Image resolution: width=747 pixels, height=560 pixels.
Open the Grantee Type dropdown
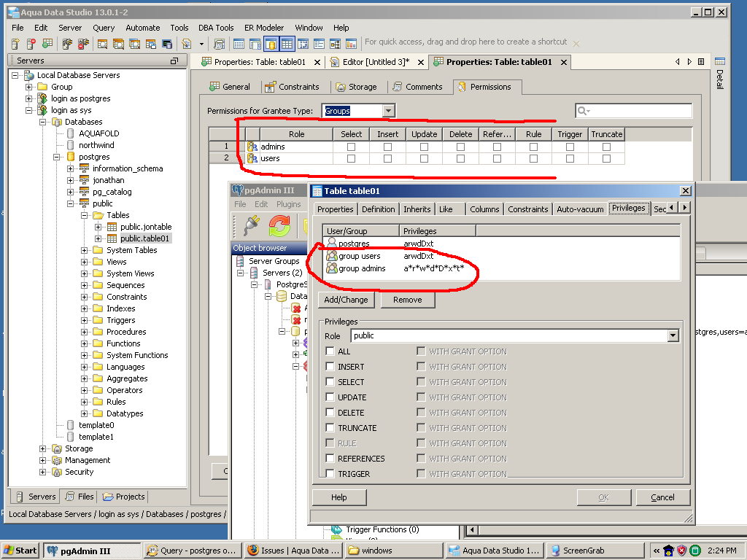coord(388,111)
